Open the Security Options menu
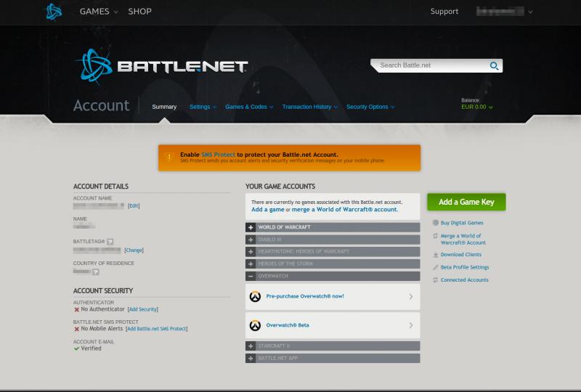581x392 pixels. [x=370, y=107]
